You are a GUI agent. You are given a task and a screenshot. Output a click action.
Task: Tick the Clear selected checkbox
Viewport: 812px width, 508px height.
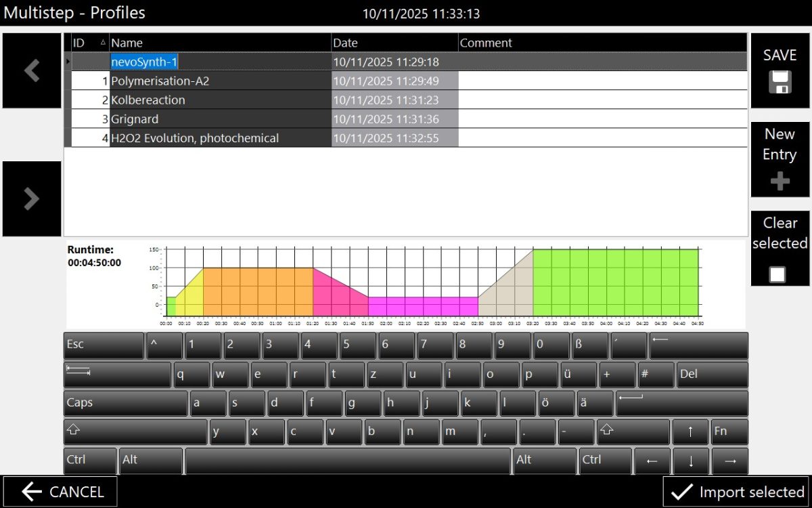(x=777, y=274)
